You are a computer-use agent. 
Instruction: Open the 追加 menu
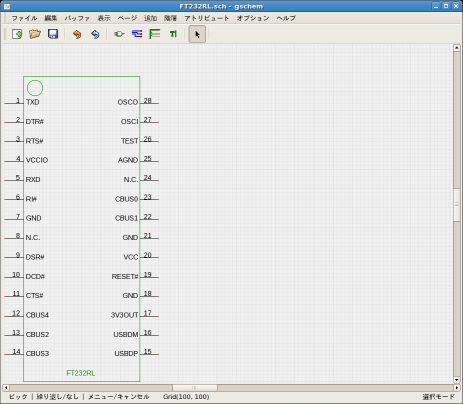tap(150, 18)
